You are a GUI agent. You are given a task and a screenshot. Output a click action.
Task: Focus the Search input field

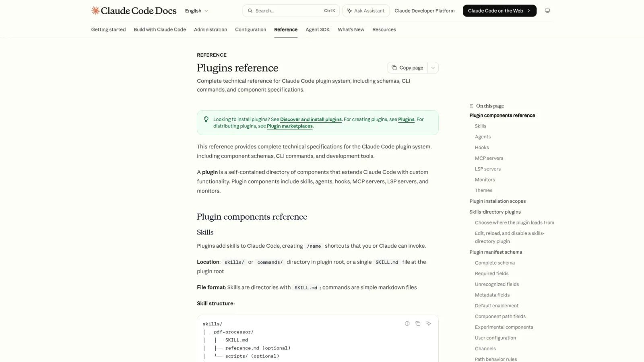click(291, 11)
